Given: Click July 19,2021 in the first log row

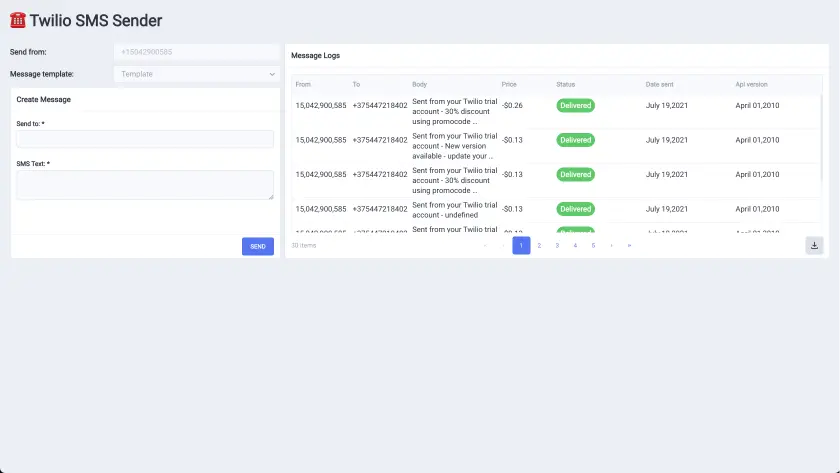Looking at the screenshot, I should pyautogui.click(x=666, y=106).
